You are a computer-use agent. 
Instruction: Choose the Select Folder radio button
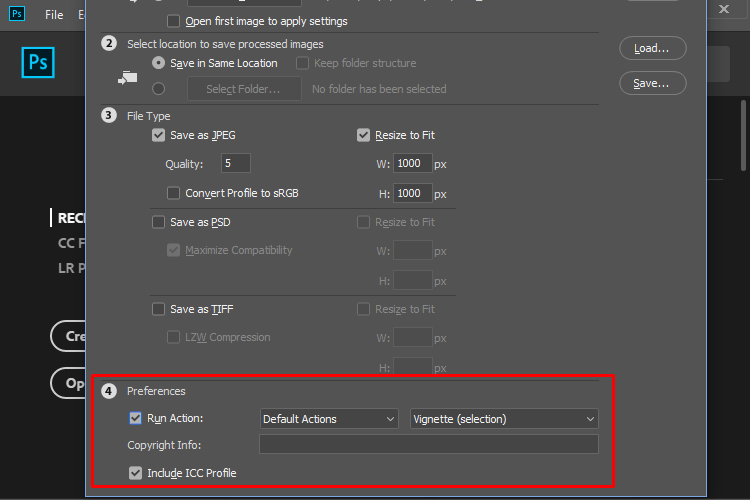[158, 89]
